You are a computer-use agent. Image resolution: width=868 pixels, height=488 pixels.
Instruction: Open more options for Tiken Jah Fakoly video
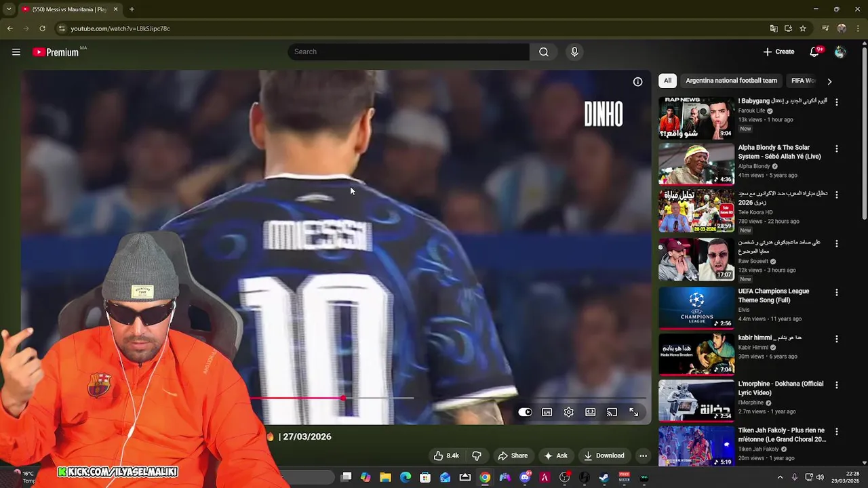pos(837,431)
